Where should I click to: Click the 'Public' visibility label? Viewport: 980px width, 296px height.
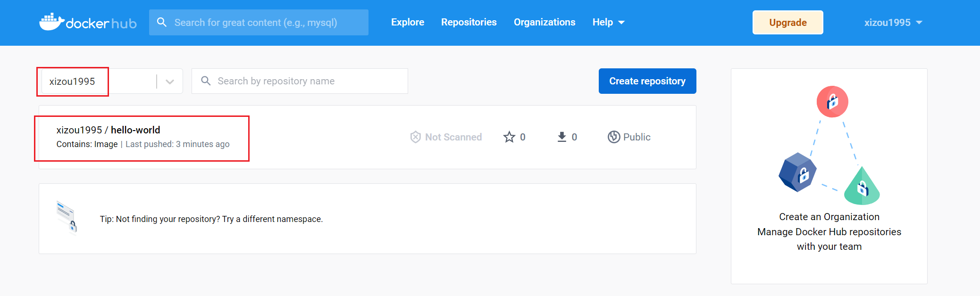click(x=637, y=137)
